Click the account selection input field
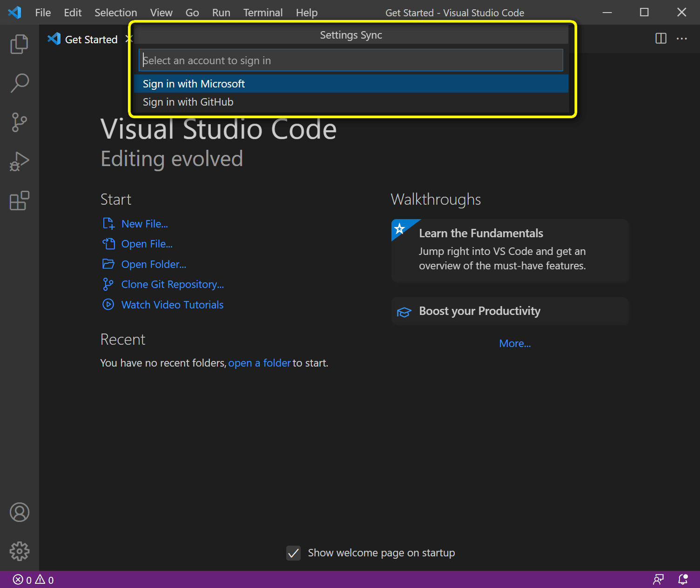This screenshot has height=588, width=700. point(351,60)
